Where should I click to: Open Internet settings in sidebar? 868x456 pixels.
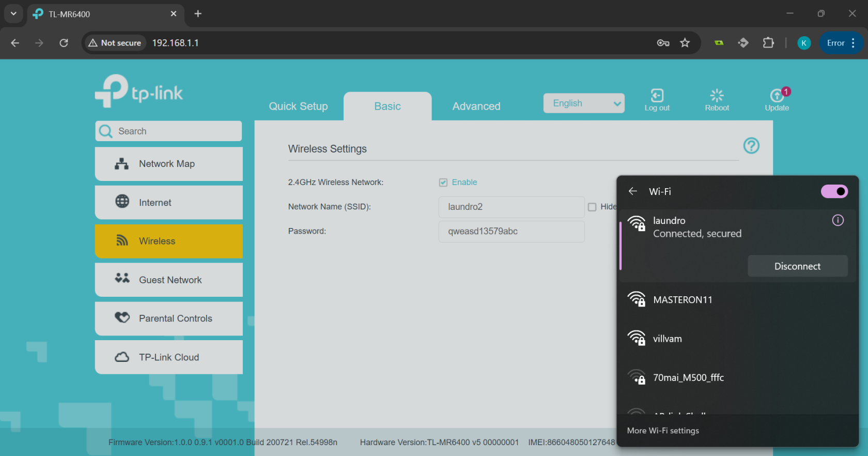[169, 203]
